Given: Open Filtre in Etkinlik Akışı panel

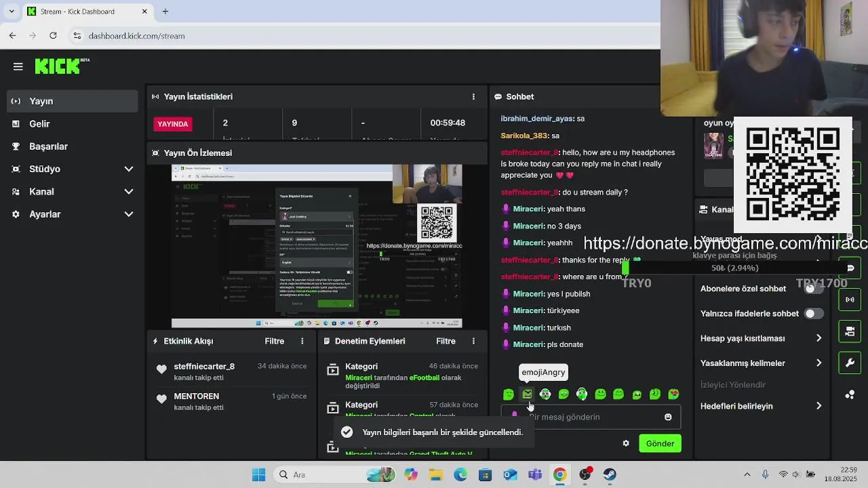Looking at the screenshot, I should pyautogui.click(x=275, y=341).
